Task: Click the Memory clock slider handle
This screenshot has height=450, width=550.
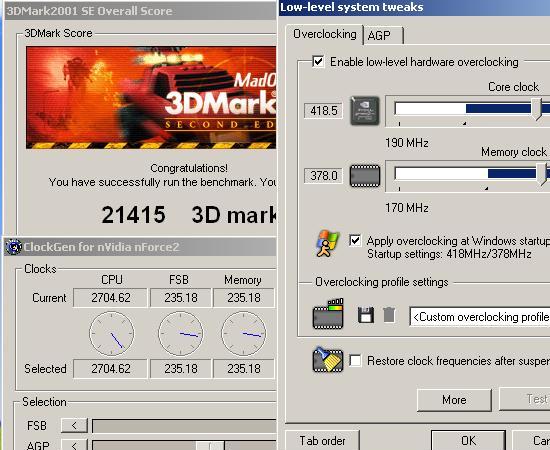Action: pos(542,174)
